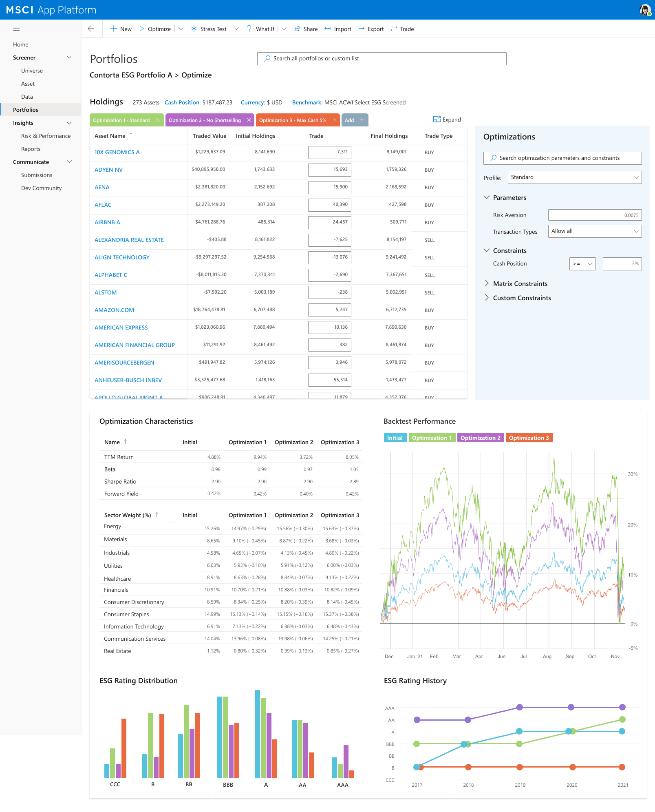Open Home in sidebar
This screenshot has width=655, height=812.
(21, 44)
